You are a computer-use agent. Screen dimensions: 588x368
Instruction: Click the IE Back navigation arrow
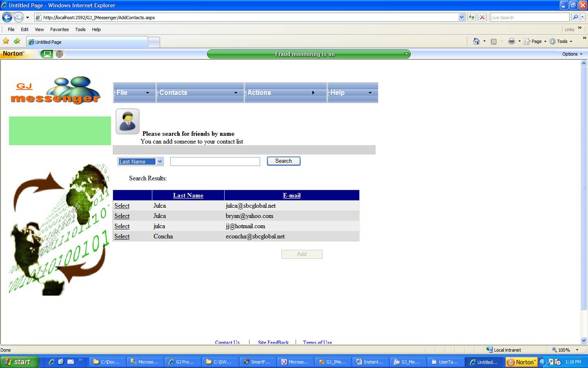pyautogui.click(x=7, y=17)
